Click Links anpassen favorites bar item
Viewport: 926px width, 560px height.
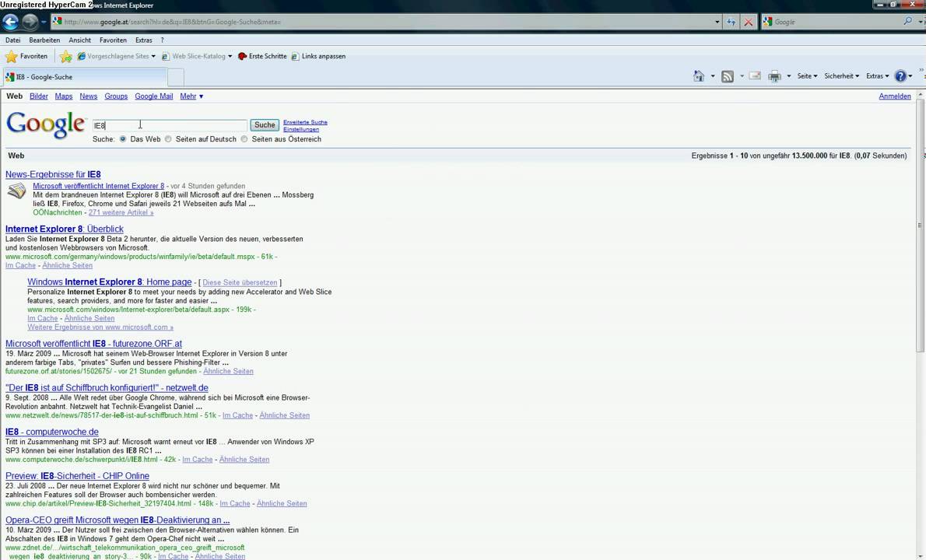(318, 56)
